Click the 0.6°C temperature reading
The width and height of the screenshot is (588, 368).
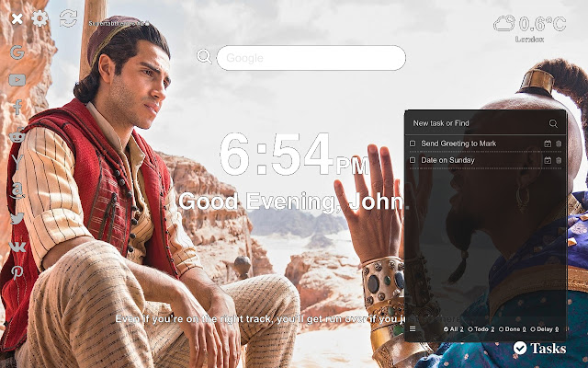(x=543, y=24)
